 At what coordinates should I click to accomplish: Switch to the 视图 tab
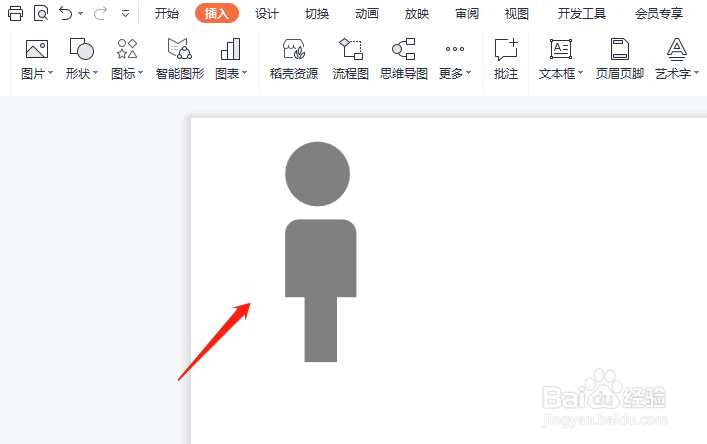click(517, 14)
